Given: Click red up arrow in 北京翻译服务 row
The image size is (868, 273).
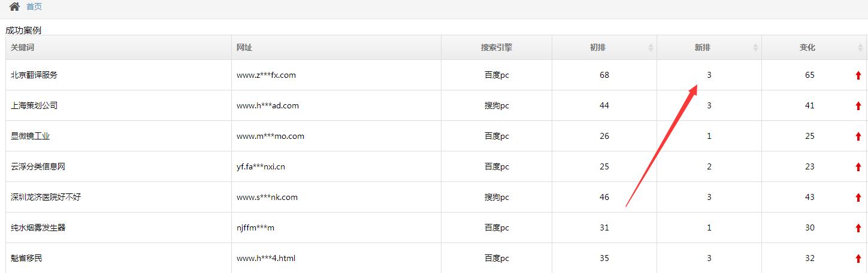Looking at the screenshot, I should click(x=858, y=75).
